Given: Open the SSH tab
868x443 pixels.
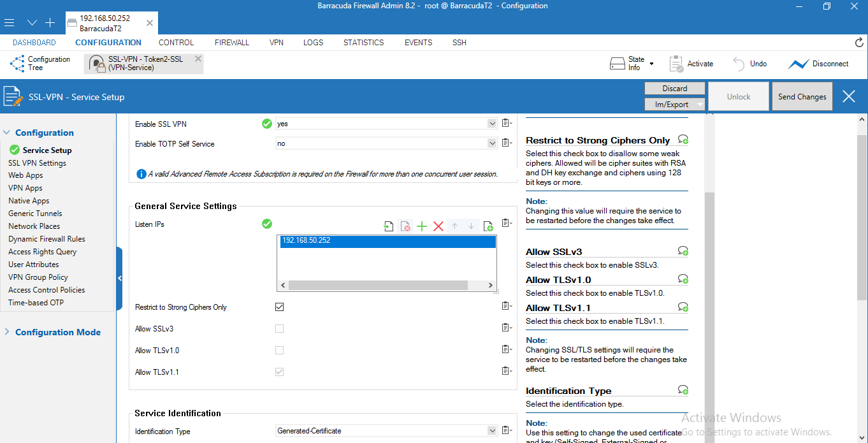Looking at the screenshot, I should tap(459, 43).
